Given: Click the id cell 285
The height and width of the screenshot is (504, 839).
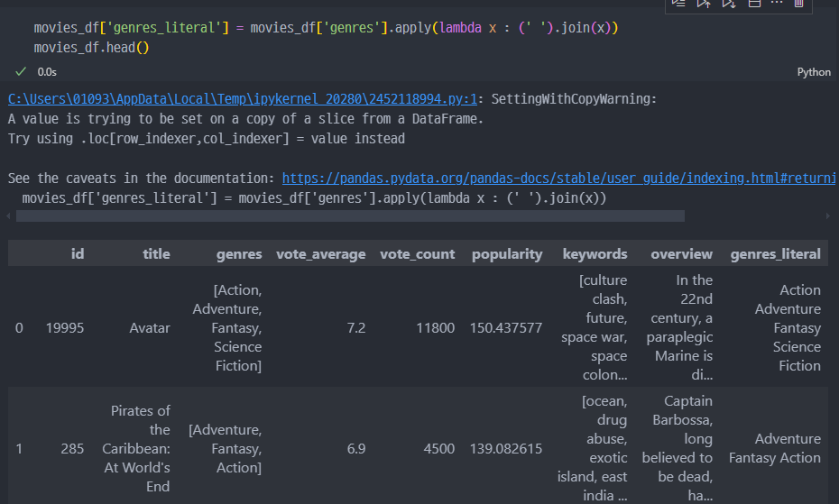Looking at the screenshot, I should pyautogui.click(x=72, y=449).
